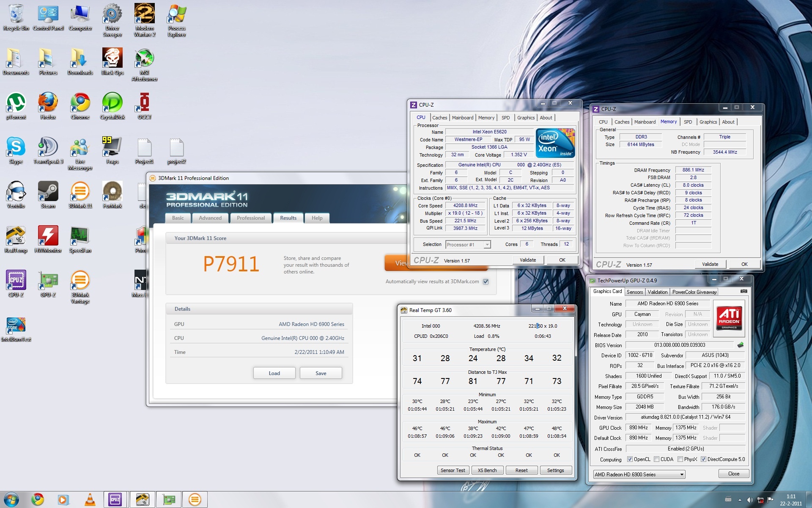Open 3DMark Vantage desktop shortcut
The width and height of the screenshot is (812, 508).
(80, 287)
